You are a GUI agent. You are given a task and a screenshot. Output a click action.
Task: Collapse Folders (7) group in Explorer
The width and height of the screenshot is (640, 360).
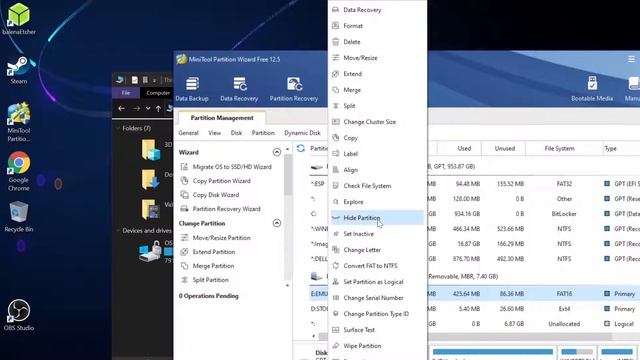click(118, 128)
